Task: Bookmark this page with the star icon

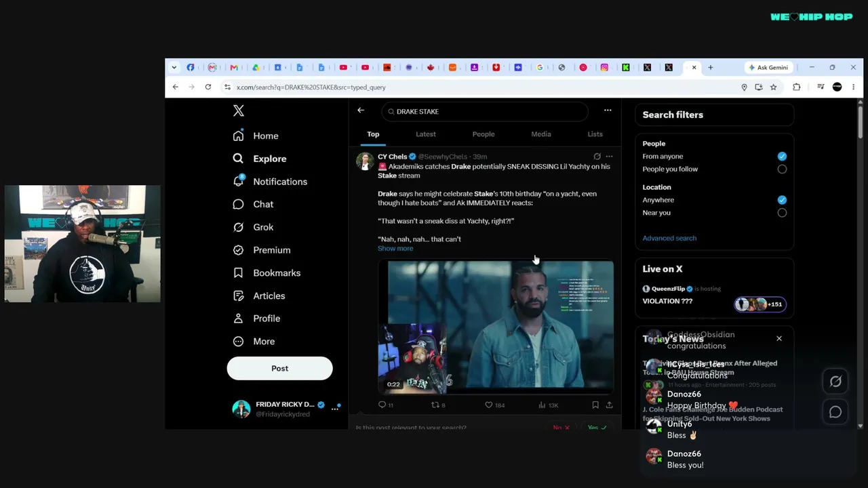Action: click(x=773, y=87)
